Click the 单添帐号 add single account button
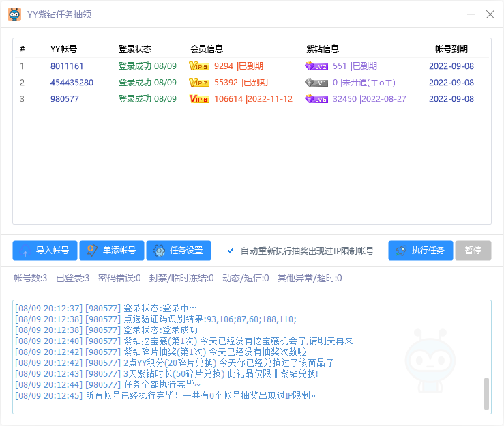504x426 pixels. coord(112,251)
